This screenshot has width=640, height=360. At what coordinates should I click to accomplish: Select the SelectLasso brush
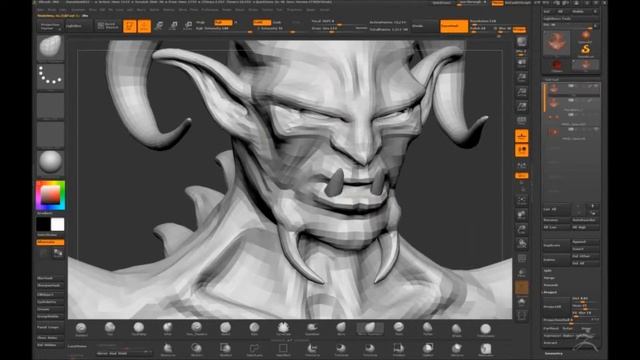pyautogui.click(x=254, y=349)
